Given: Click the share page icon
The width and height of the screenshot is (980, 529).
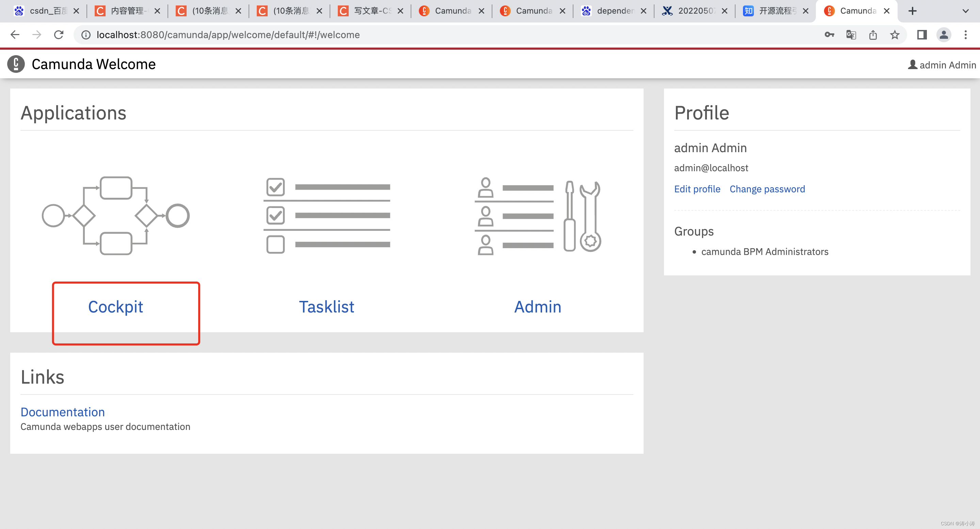Looking at the screenshot, I should tap(873, 35).
